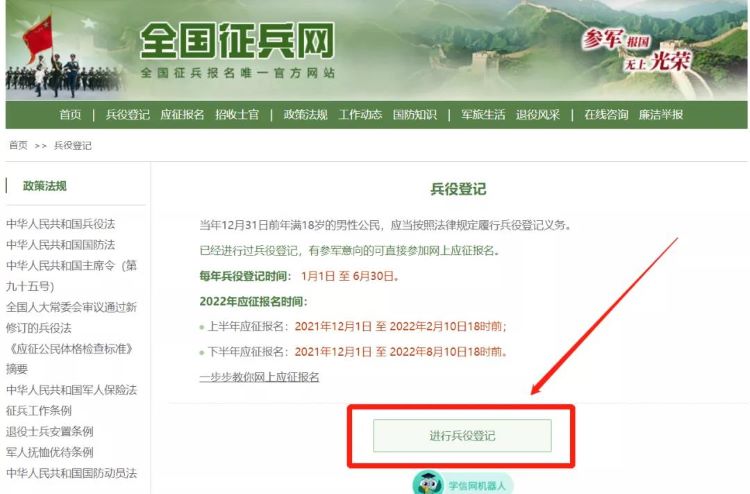Open 工作动态 in the green nav bar

pos(360,115)
